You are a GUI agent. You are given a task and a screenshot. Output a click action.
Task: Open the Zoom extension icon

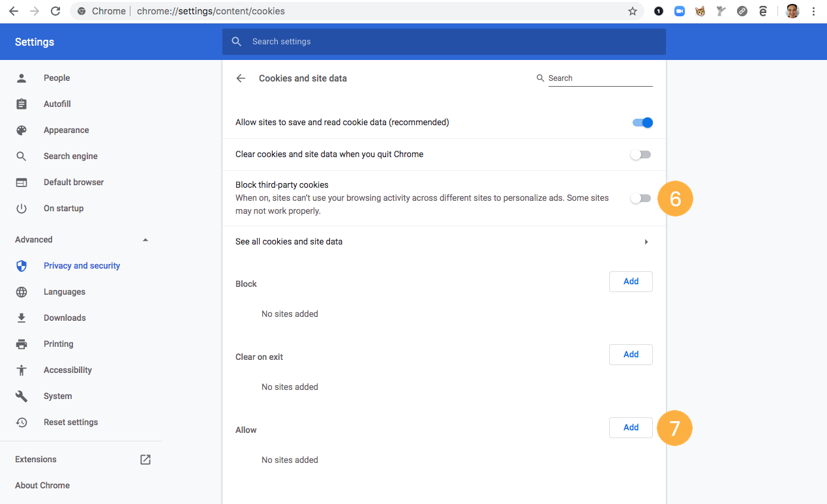[x=680, y=11]
